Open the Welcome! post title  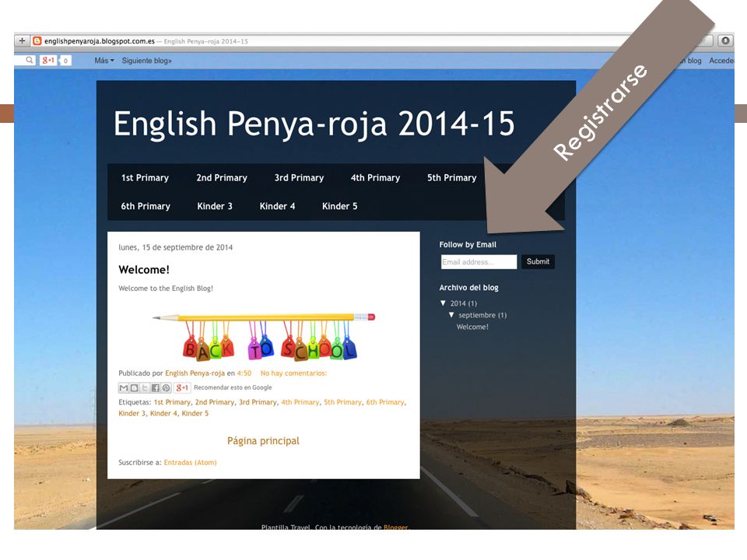click(144, 270)
